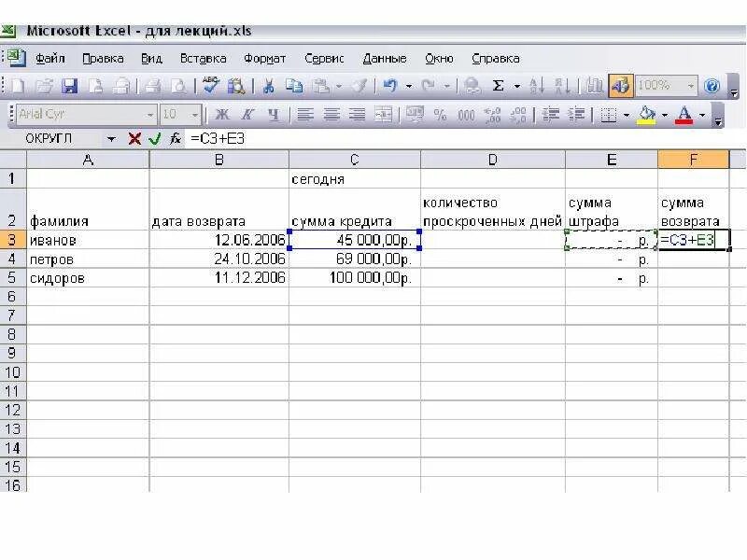Toggle the Drawing toolbar button
The height and width of the screenshot is (560, 747).
(620, 86)
